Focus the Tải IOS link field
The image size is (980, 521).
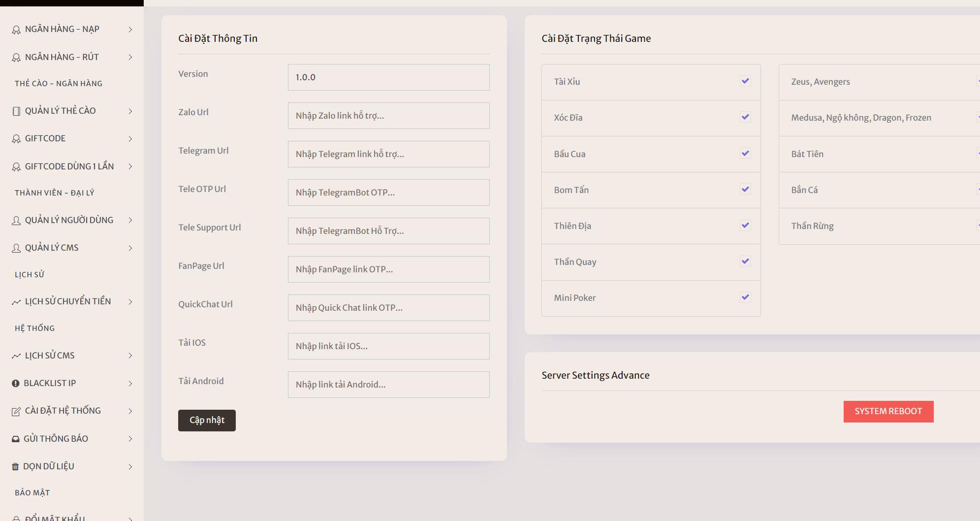(x=389, y=346)
